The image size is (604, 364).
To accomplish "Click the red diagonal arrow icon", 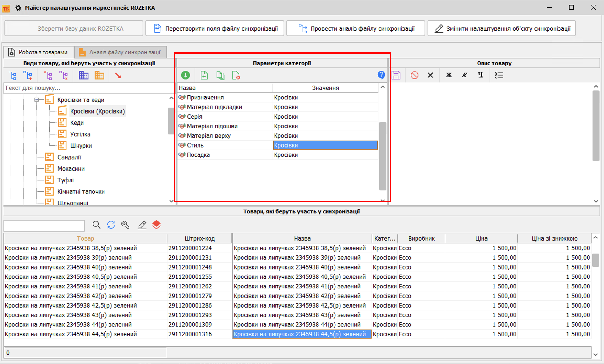I will pyautogui.click(x=118, y=76).
